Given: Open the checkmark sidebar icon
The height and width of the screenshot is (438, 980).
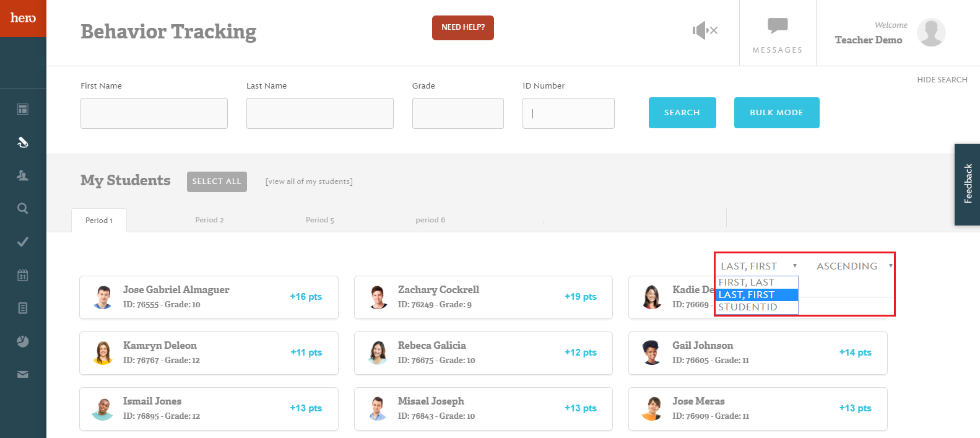Looking at the screenshot, I should (23, 242).
